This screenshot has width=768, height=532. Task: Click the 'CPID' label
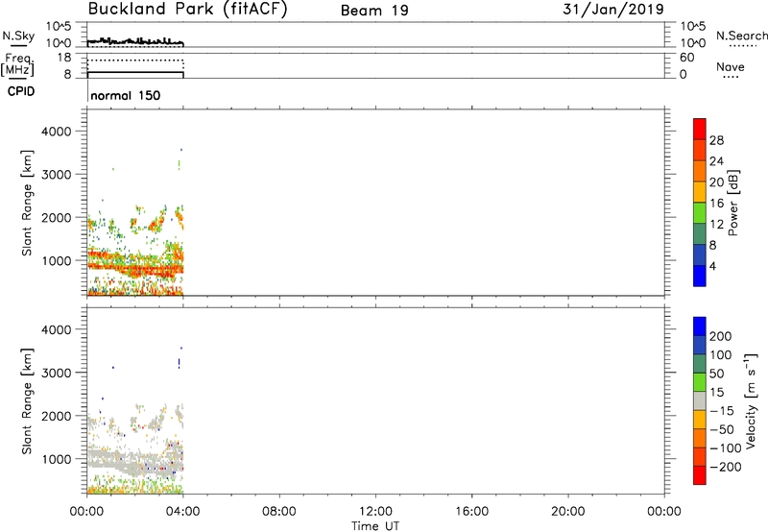(x=21, y=91)
